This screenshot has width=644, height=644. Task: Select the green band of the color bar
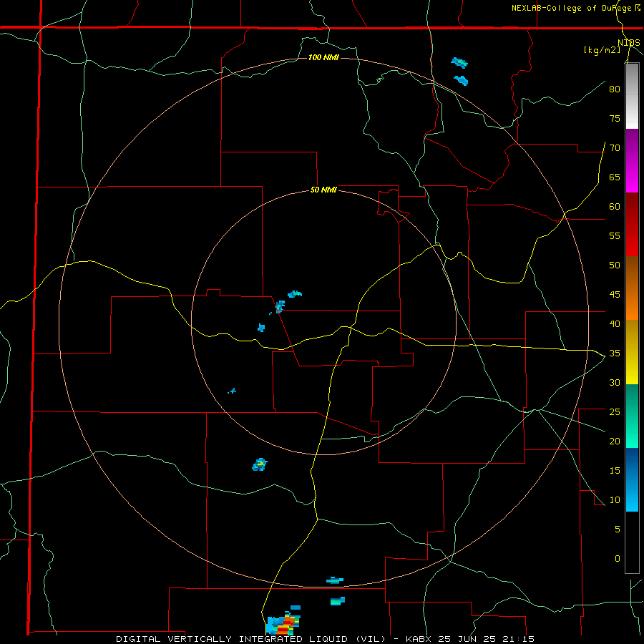point(632,416)
